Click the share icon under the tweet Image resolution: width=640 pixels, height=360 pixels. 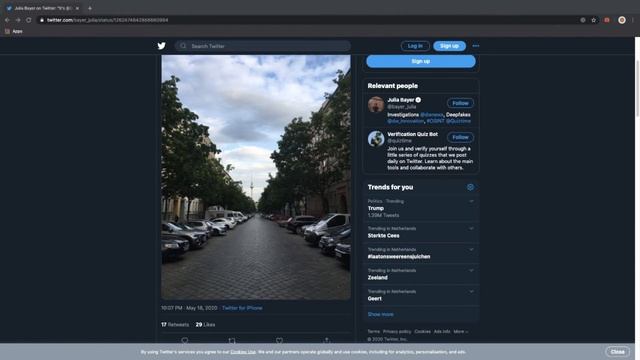tap(327, 340)
